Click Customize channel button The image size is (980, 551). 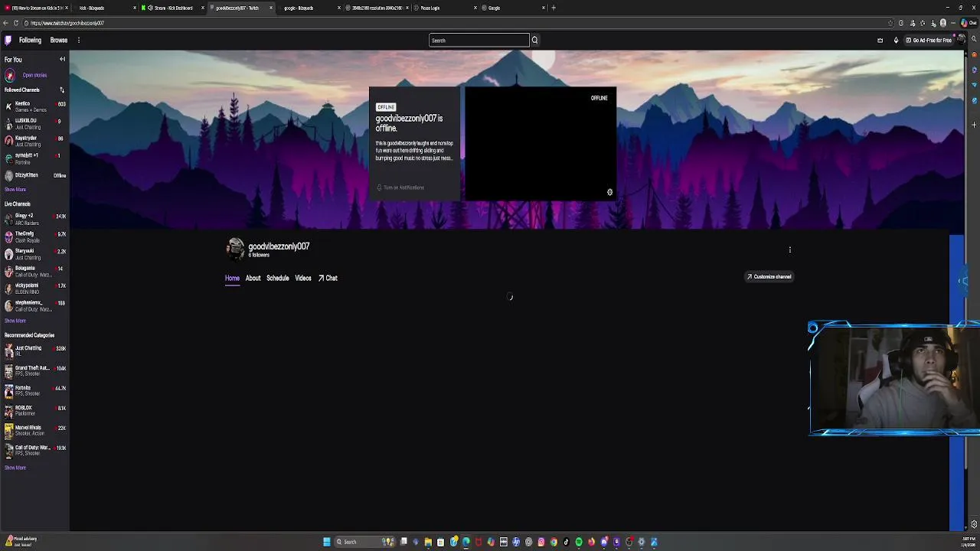769,276
